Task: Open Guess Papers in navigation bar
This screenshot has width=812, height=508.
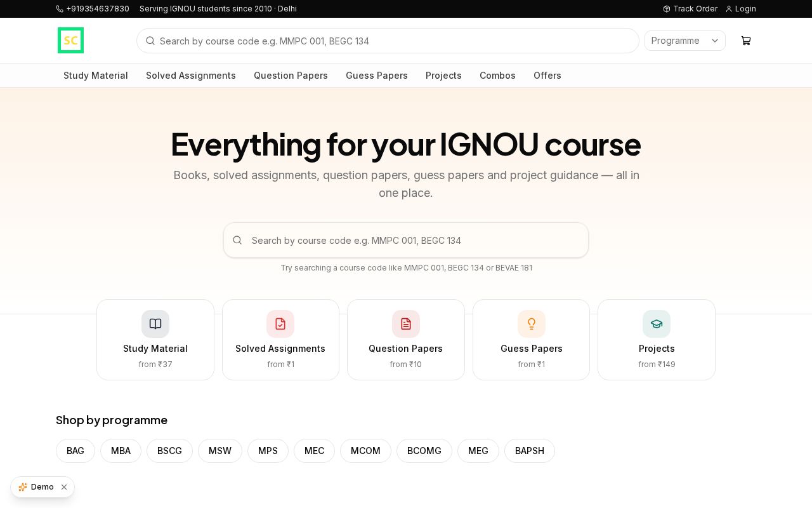Action: tap(377, 76)
